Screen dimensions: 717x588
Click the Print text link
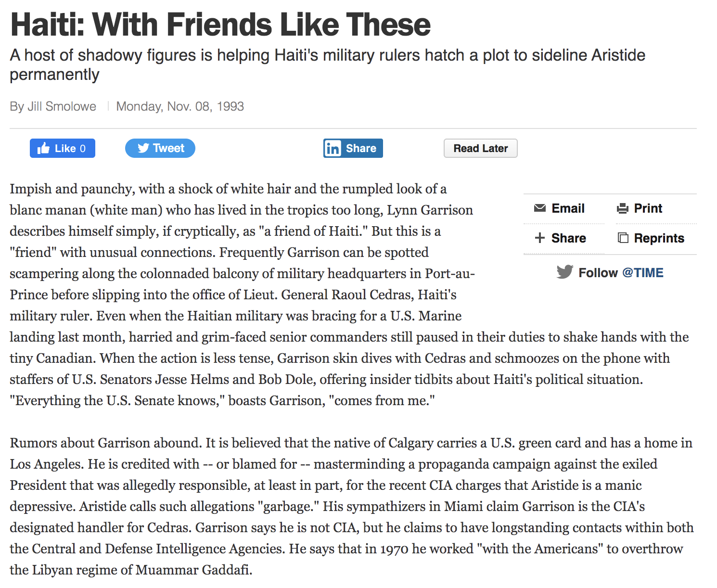click(648, 208)
